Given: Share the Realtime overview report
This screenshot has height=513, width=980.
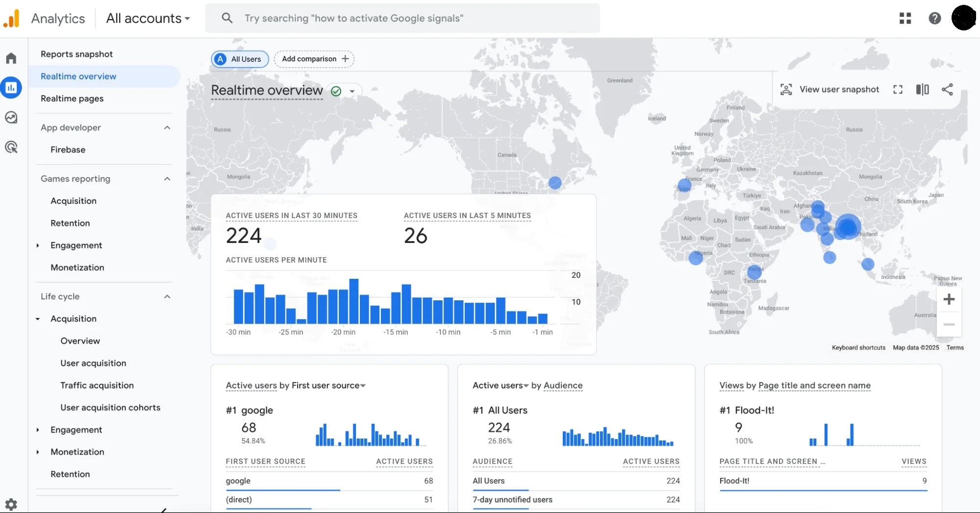Looking at the screenshot, I should tap(947, 89).
